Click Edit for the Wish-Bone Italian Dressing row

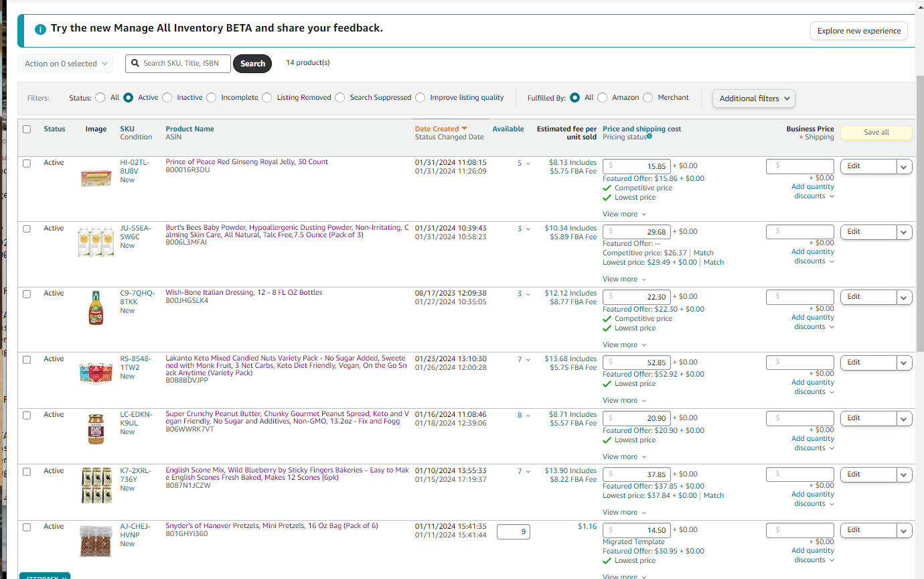point(868,297)
